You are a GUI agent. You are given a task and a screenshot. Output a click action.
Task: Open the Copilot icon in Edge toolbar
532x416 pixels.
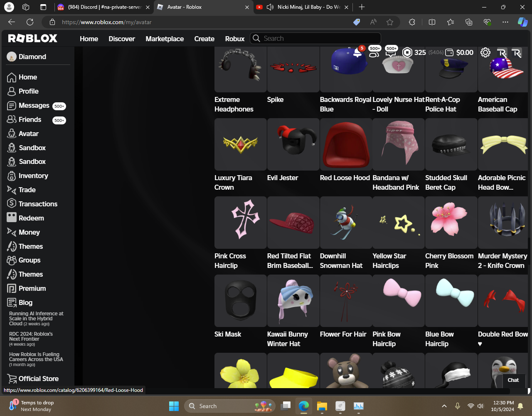click(522, 22)
